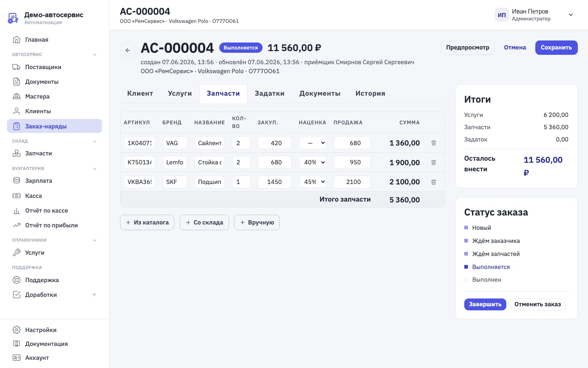The image size is (588, 368).
Task: Collapse the Автосервис sidebar group
Action: click(95, 55)
